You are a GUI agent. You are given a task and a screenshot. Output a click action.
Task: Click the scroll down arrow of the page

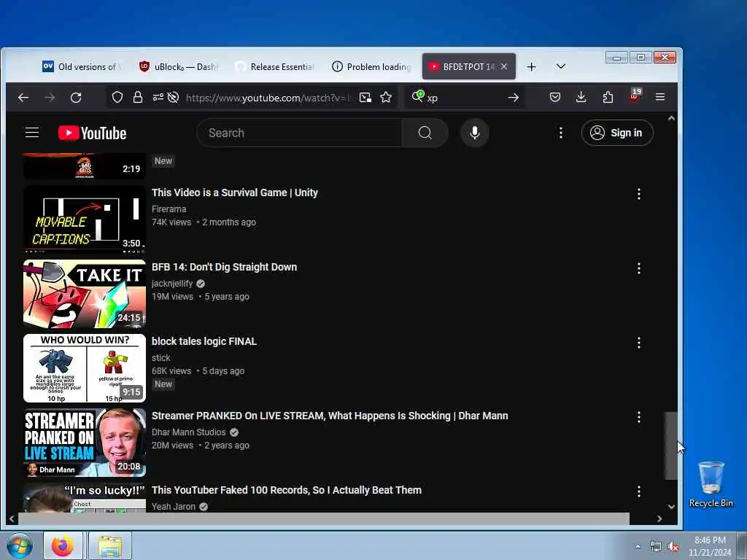(671, 507)
